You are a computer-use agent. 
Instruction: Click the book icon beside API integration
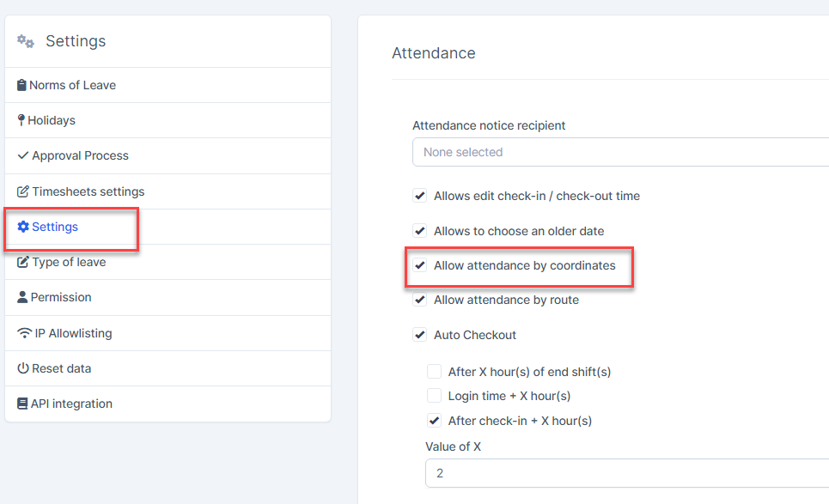(22, 404)
